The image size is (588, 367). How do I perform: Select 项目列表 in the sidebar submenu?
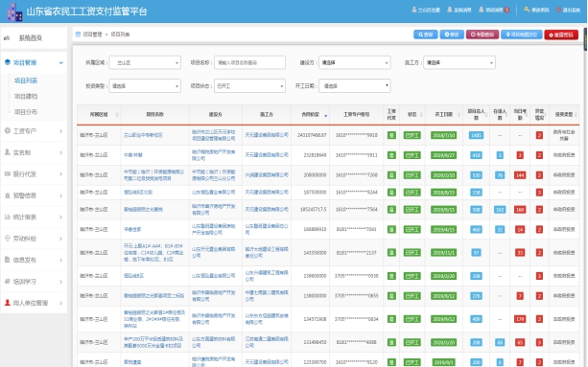[x=26, y=80]
